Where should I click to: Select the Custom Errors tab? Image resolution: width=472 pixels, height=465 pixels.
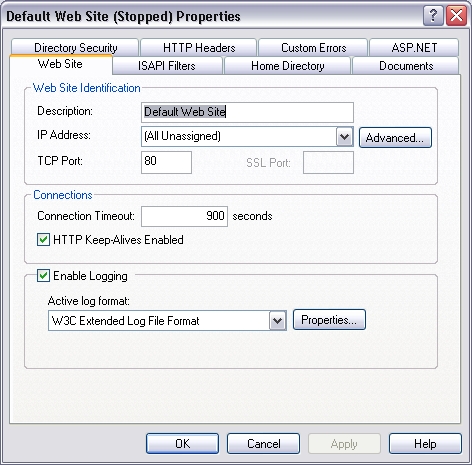[313, 47]
